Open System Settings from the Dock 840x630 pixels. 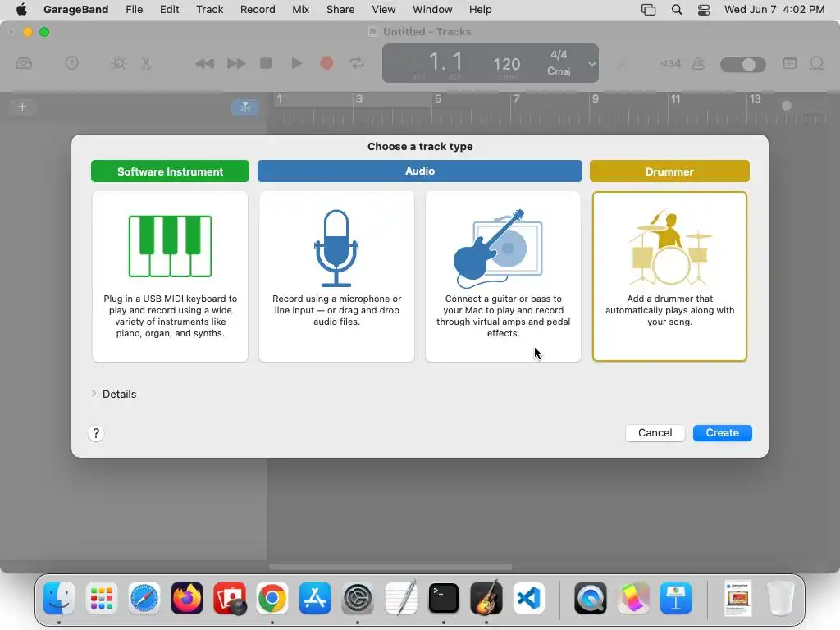pyautogui.click(x=358, y=597)
